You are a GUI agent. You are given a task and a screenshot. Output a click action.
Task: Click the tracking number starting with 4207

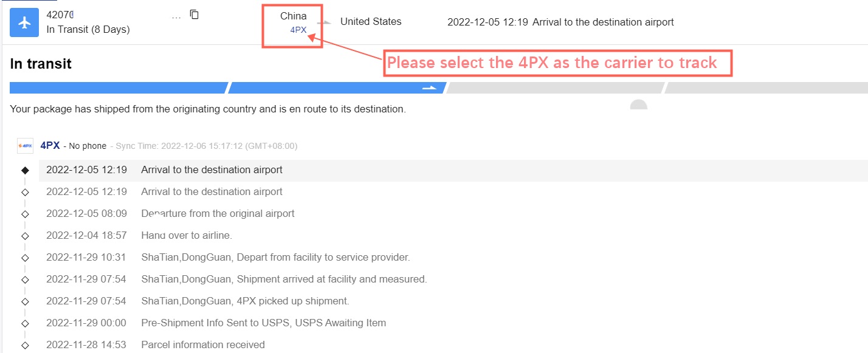pyautogui.click(x=64, y=15)
